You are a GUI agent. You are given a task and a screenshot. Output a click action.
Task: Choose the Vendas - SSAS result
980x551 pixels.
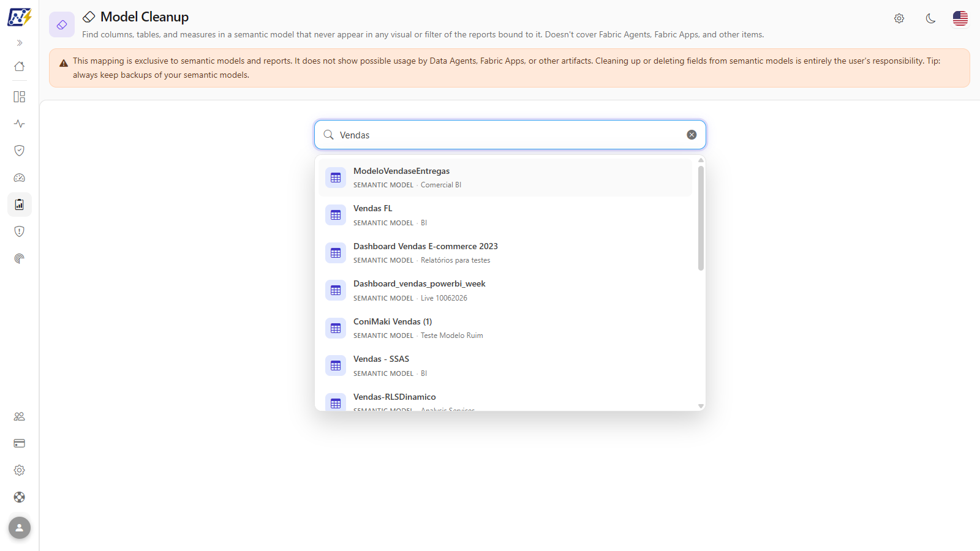pyautogui.click(x=505, y=366)
